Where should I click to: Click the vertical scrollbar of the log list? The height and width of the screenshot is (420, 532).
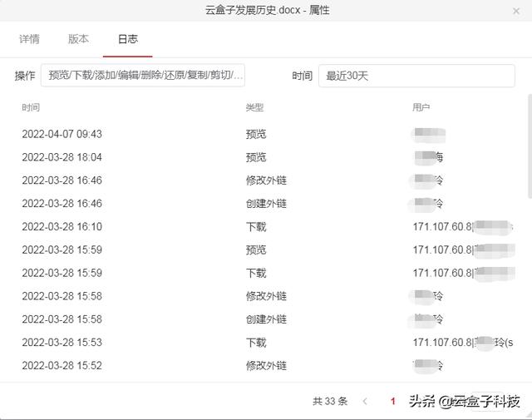click(530, 146)
